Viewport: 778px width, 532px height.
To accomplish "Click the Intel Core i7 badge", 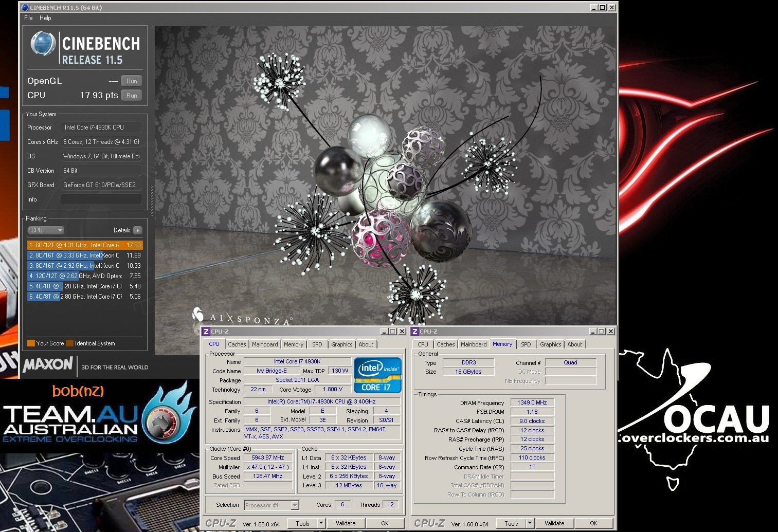I will (x=377, y=375).
